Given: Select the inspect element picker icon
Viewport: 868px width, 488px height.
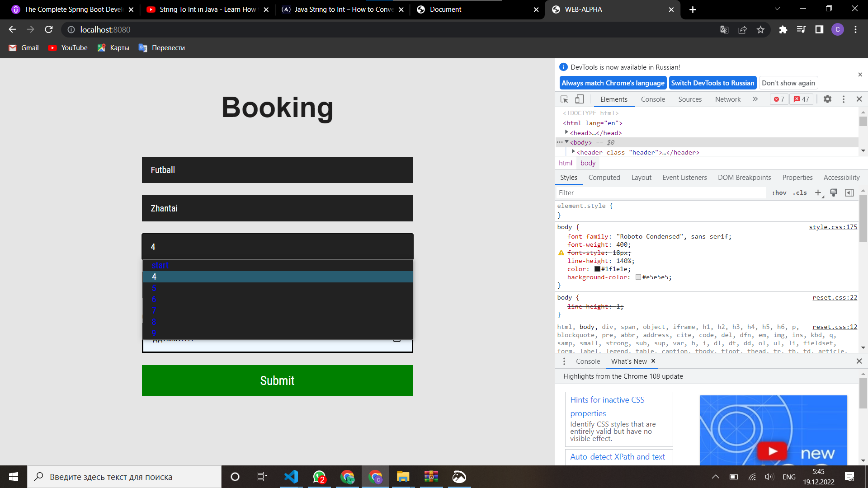Looking at the screenshot, I should point(564,99).
